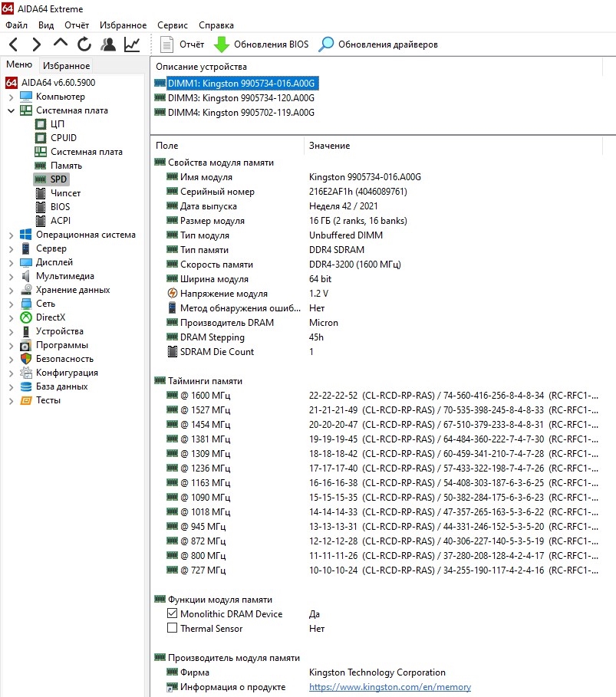
Task: Click Обновления драйверов search button
Action: 378,44
